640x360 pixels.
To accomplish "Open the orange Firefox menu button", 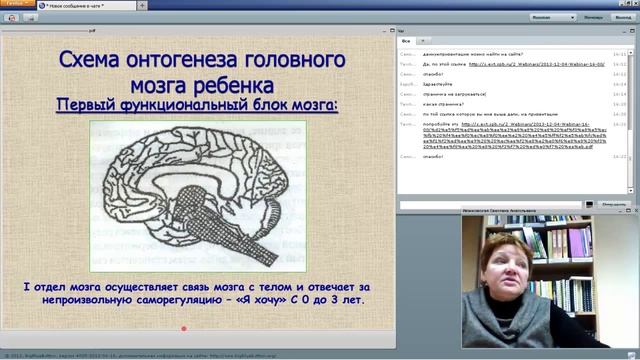I will pyautogui.click(x=17, y=3).
